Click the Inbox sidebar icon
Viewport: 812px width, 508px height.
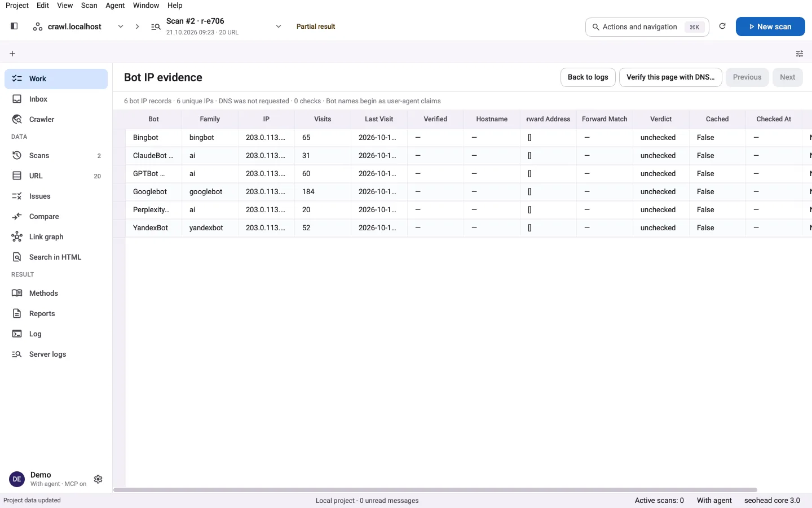[x=17, y=99]
